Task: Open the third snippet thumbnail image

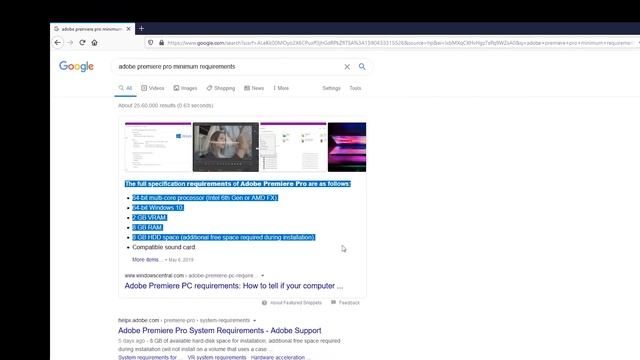Action: (x=293, y=147)
